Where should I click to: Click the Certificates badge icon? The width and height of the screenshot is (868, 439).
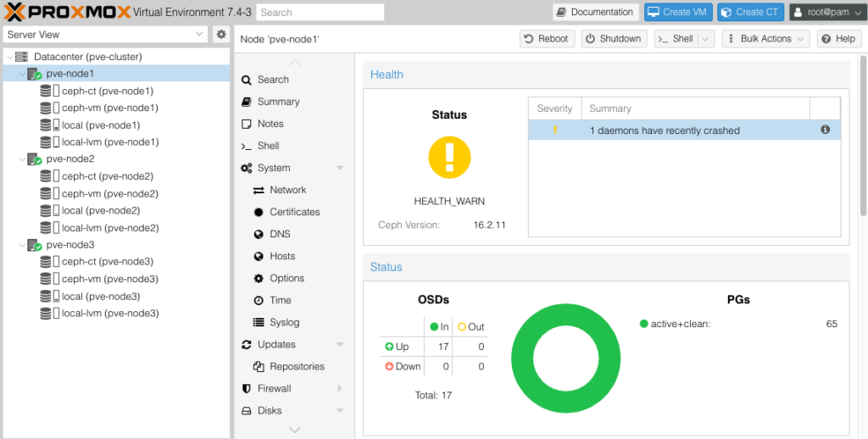point(259,212)
